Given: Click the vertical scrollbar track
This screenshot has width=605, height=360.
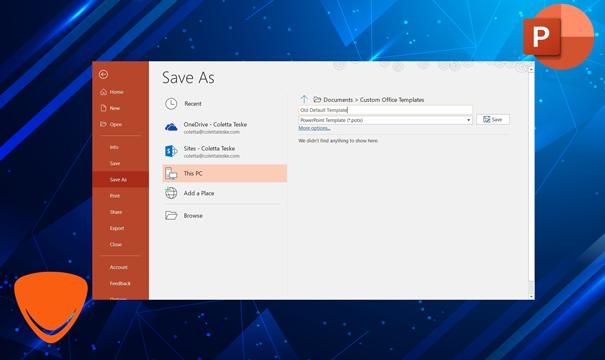Looking at the screenshot, I should point(531,183).
